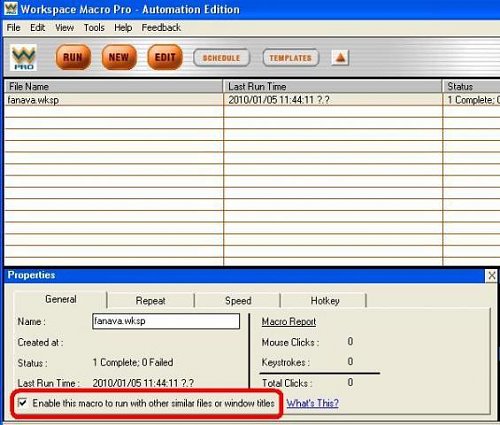Click the orange NEW button
This screenshot has height=425, width=500.
[119, 57]
